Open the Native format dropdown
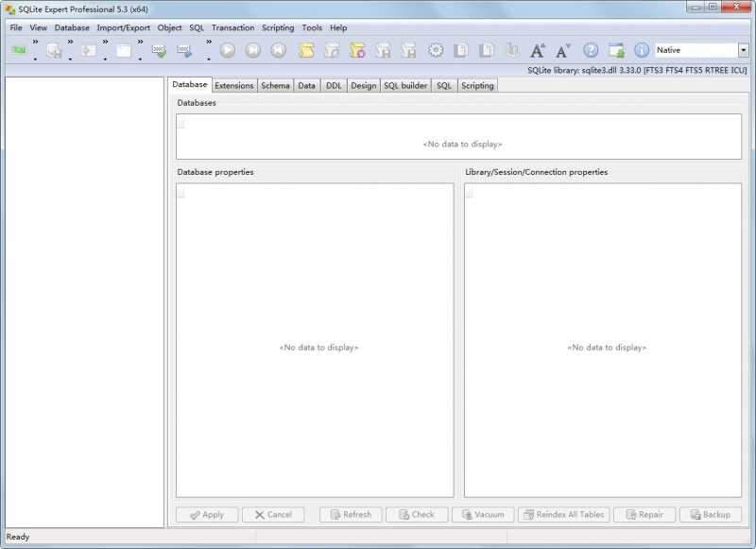Image resolution: width=756 pixels, height=549 pixels. [x=745, y=50]
